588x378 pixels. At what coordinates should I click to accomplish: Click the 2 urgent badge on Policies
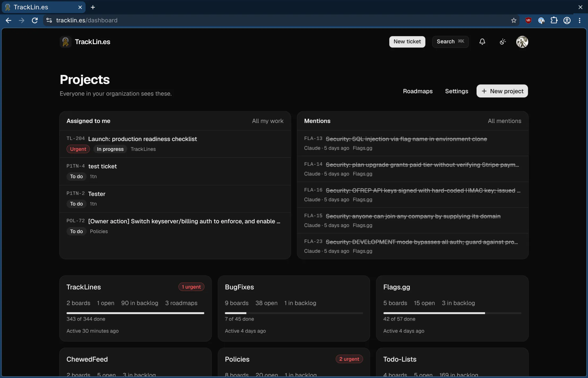(x=349, y=359)
